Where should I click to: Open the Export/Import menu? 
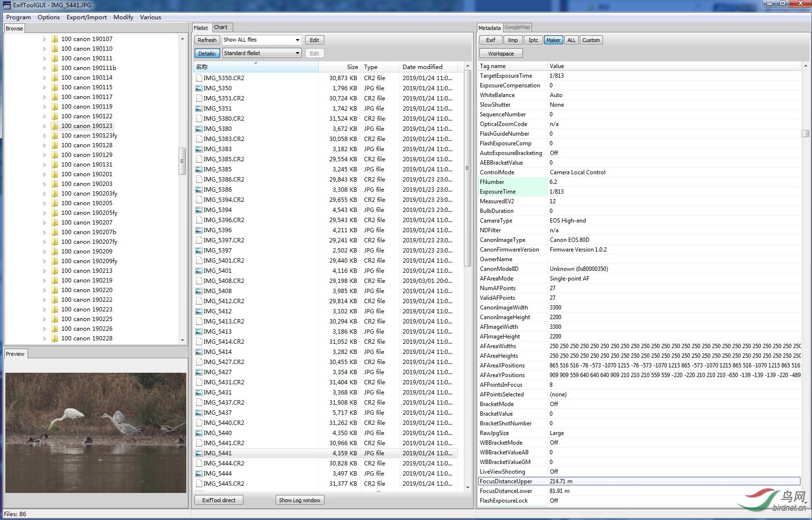click(x=86, y=17)
